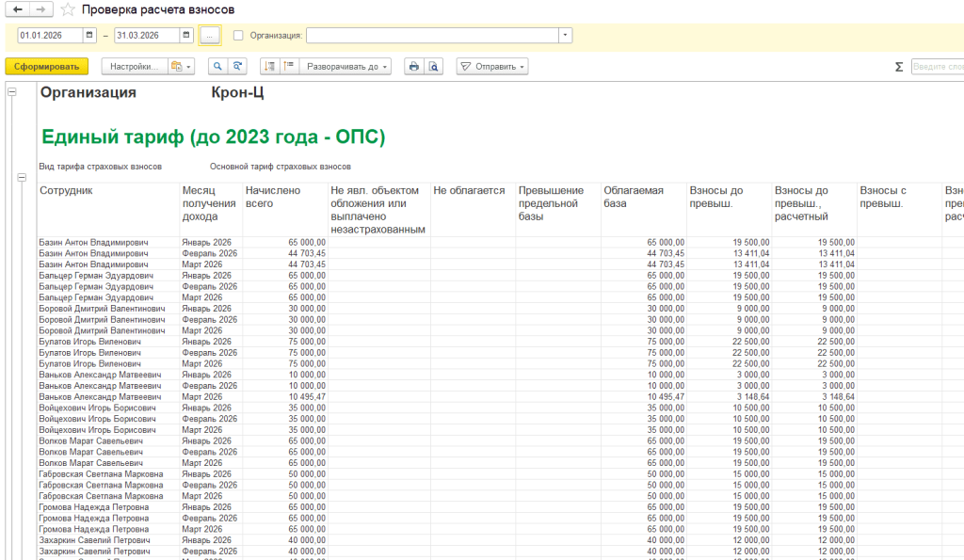964x560 pixels.
Task: Open the Отправить dropdown menu
Action: click(492, 67)
